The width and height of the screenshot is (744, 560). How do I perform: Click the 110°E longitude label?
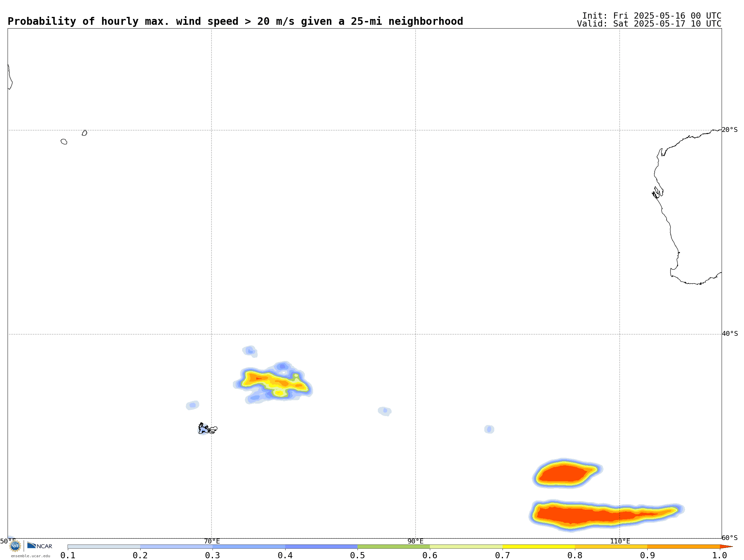[620, 541]
